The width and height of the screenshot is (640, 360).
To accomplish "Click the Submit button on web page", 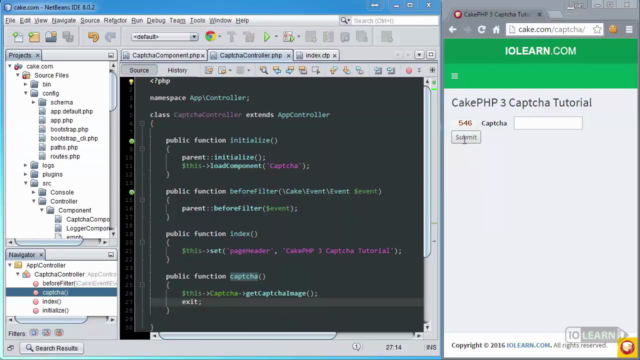I will 466,137.
